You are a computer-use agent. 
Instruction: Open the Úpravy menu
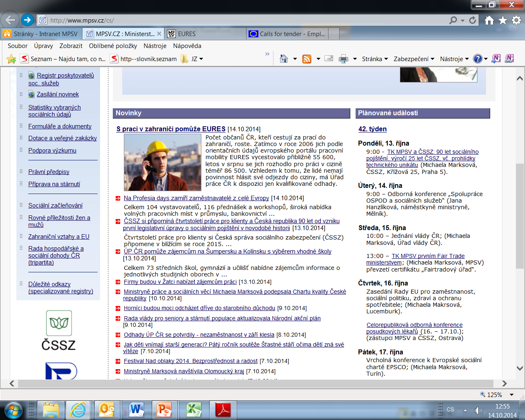click(x=43, y=46)
